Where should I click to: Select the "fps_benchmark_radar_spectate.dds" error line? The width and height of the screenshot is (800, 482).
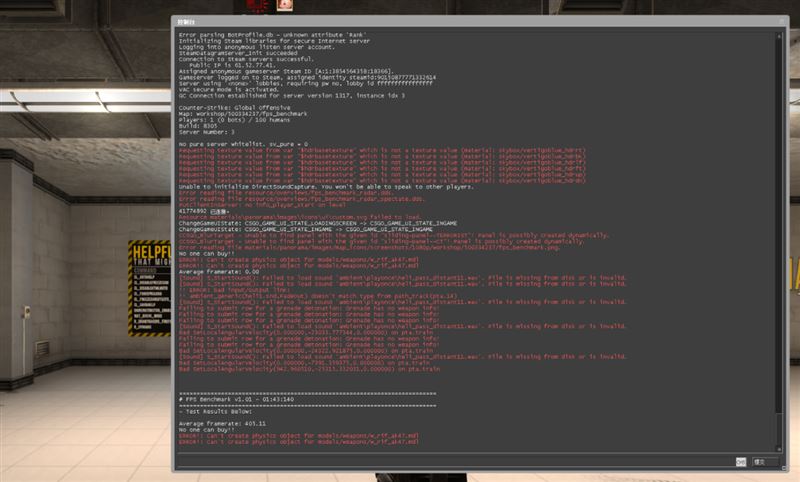(x=302, y=199)
